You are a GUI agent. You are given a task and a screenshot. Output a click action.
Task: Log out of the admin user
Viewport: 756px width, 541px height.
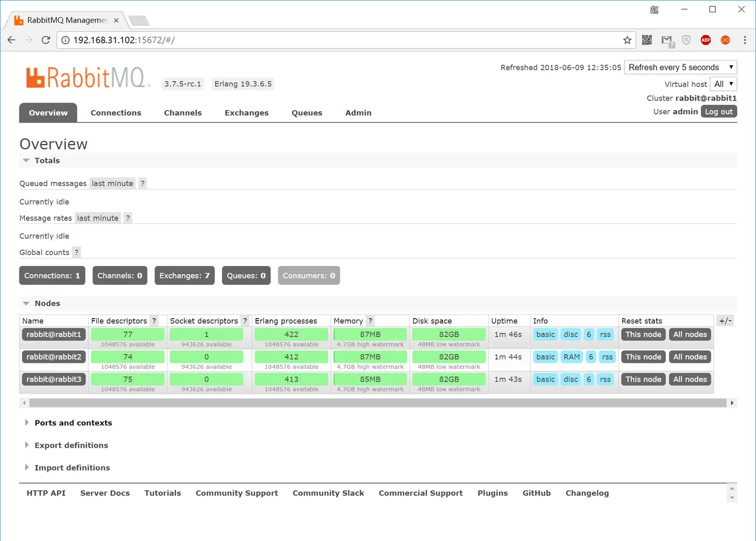719,112
